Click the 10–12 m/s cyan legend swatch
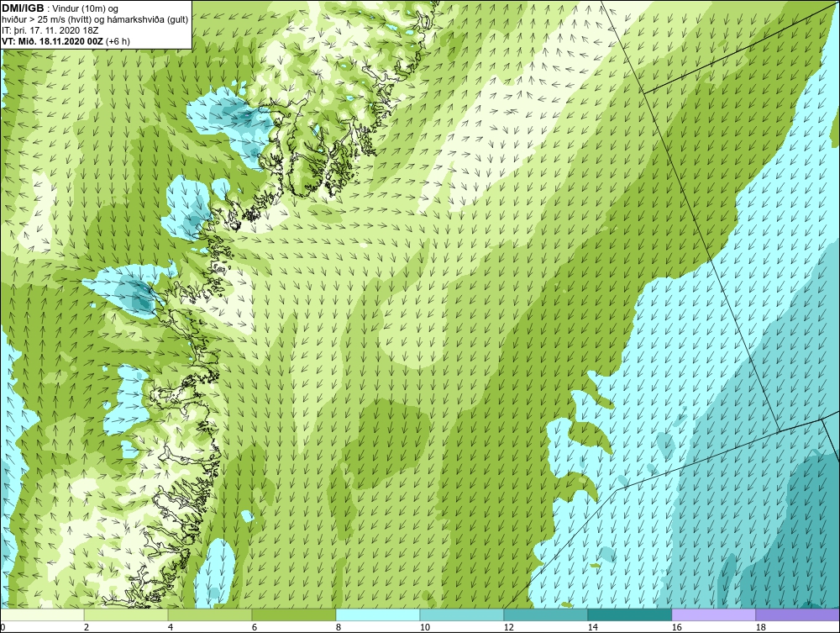 click(462, 615)
